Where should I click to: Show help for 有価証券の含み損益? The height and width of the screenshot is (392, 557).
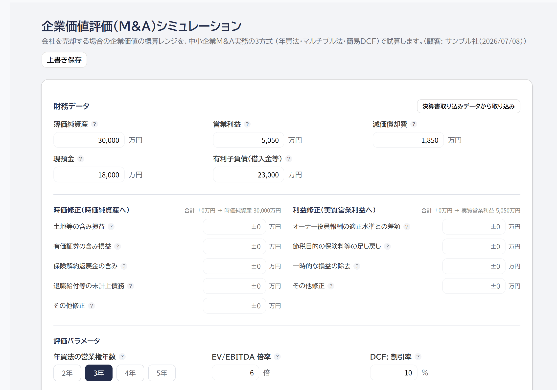tap(117, 246)
